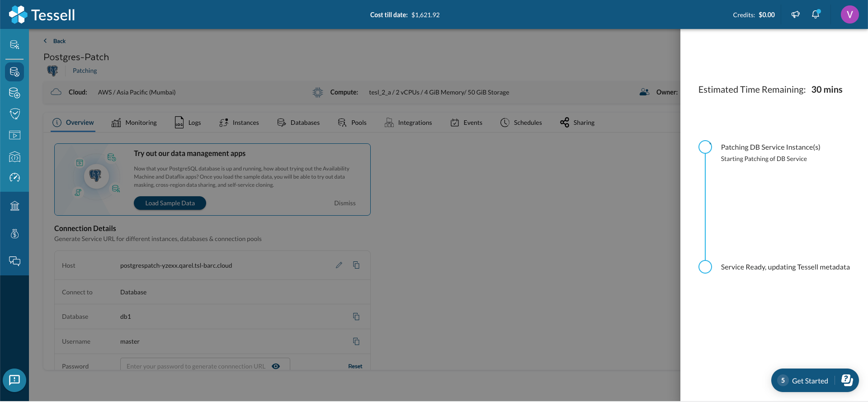
Task: Click the cloud icon next to Cloud label
Action: tap(56, 92)
